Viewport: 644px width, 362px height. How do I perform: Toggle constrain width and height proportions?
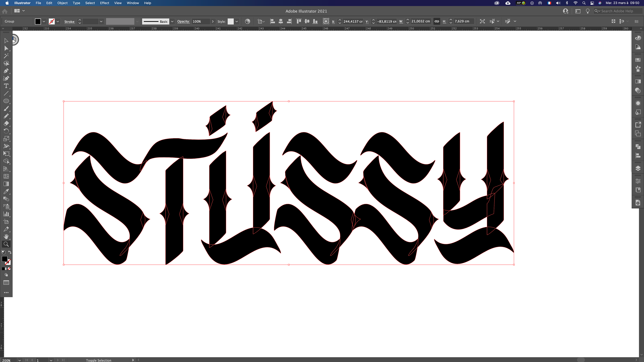click(437, 21)
